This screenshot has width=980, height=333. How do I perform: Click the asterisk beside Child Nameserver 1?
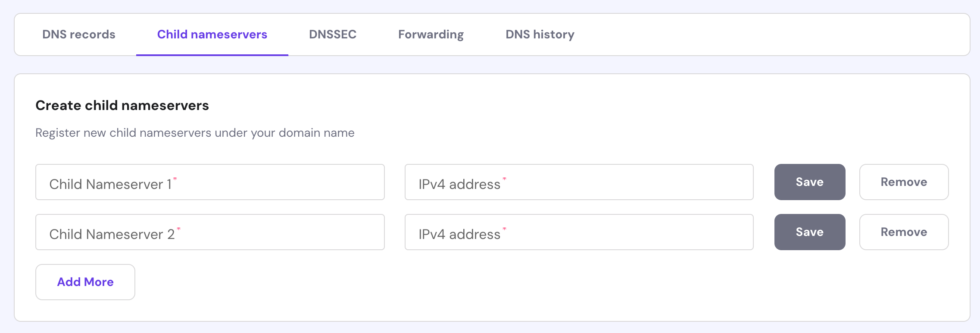pos(175,179)
